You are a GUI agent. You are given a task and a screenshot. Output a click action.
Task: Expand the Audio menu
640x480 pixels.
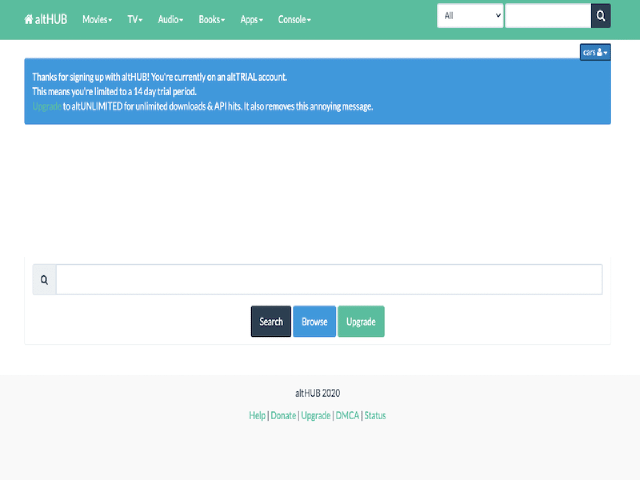click(170, 19)
